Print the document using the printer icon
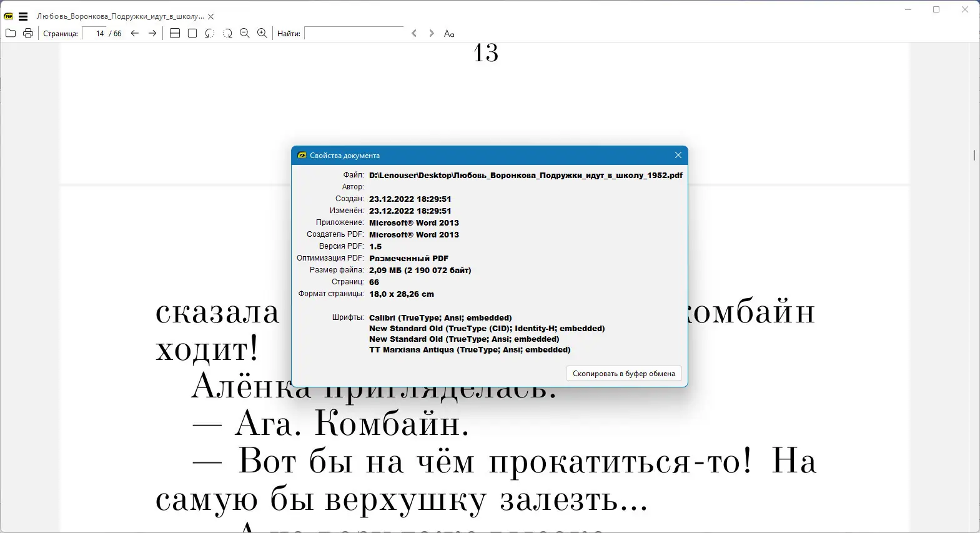This screenshot has width=980, height=533. click(x=28, y=33)
